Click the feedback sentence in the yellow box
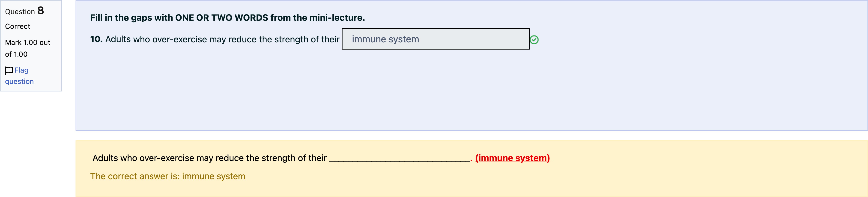Viewport: 868px width, 197px height. pyautogui.click(x=321, y=158)
